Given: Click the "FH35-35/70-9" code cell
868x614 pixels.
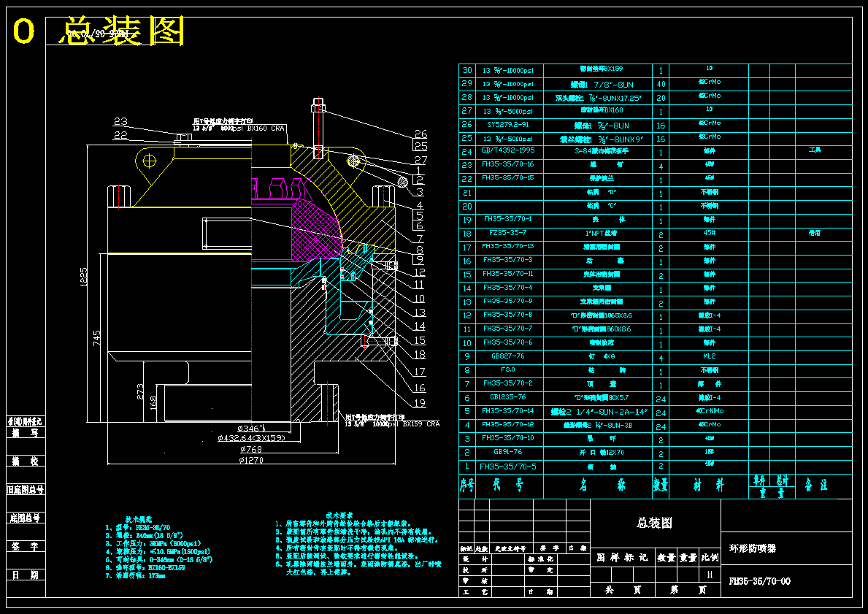Looking at the screenshot, I should pyautogui.click(x=508, y=302).
